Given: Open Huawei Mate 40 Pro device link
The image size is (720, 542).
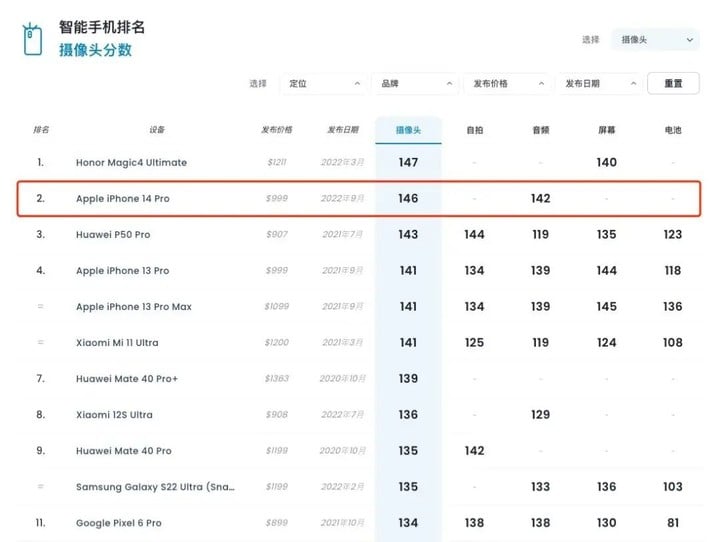Looking at the screenshot, I should [124, 451].
